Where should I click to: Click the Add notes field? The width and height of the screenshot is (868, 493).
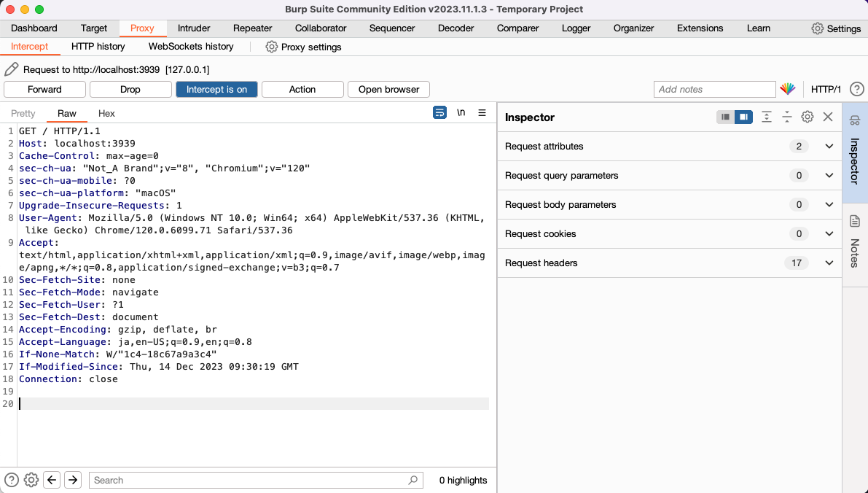click(x=715, y=89)
